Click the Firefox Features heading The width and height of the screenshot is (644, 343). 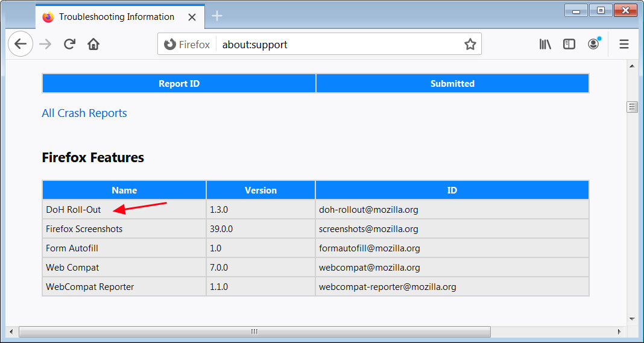[x=93, y=157]
